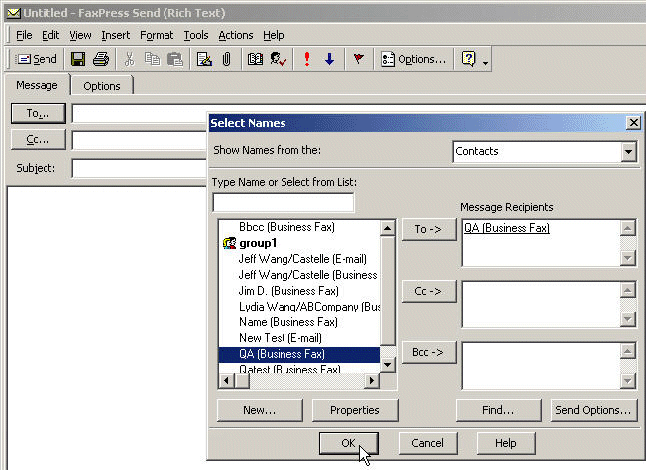Click the Send toolbar button

click(x=36, y=60)
